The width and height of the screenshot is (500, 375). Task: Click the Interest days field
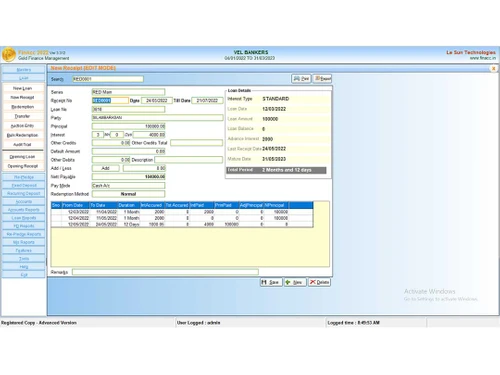(117, 135)
